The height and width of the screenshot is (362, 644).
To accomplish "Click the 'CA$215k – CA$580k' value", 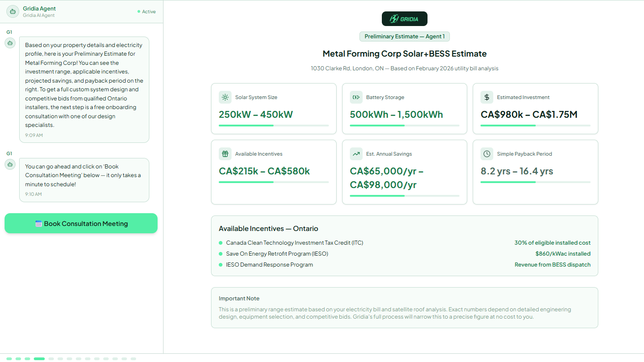I will click(x=264, y=171).
